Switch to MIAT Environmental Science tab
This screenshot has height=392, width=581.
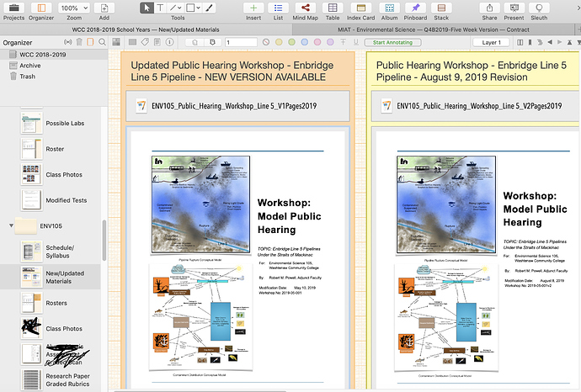click(433, 29)
